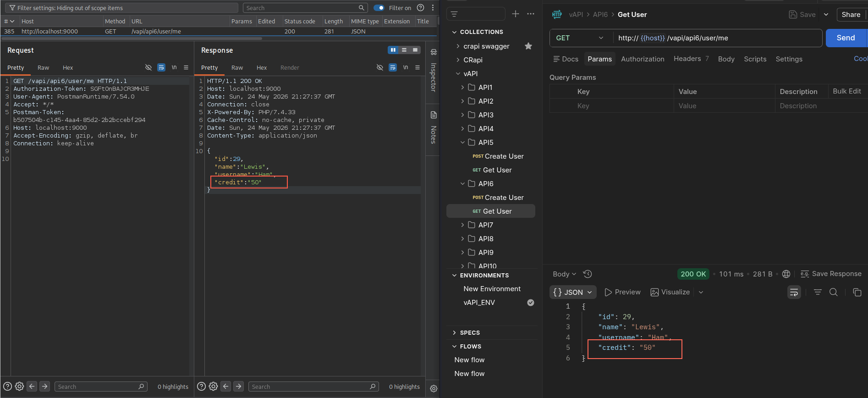This screenshot has width=868, height=398.
Task: Click the Postman sidebar filter icon
Action: click(x=454, y=14)
